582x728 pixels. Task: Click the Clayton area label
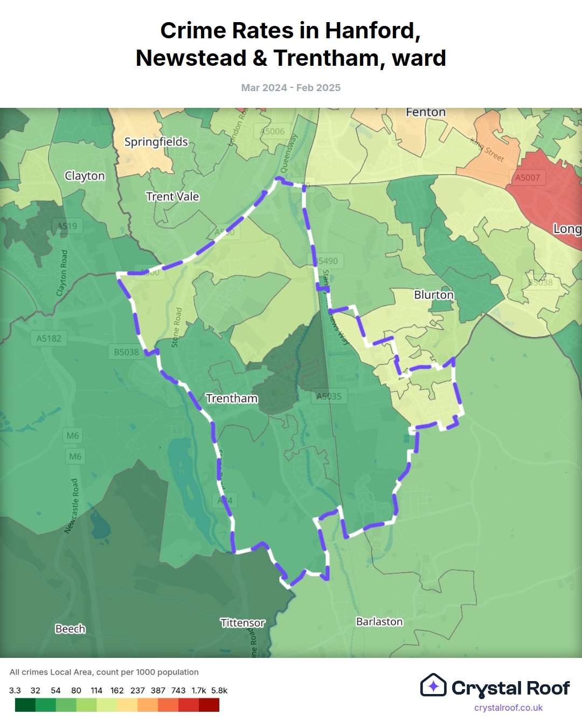click(85, 176)
